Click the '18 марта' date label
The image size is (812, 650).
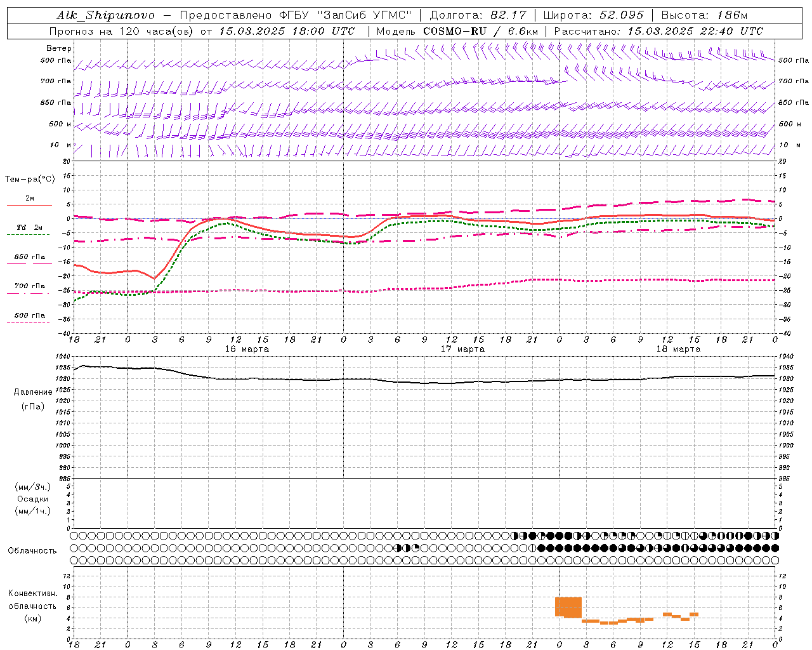pyautogui.click(x=678, y=348)
